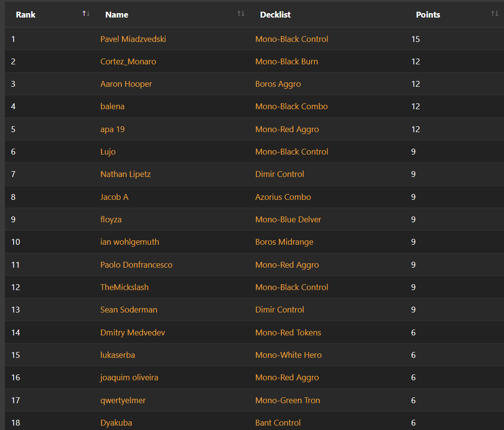The height and width of the screenshot is (430, 504).
Task: Select the 9 points cell for Sean Soderman
Action: point(413,310)
